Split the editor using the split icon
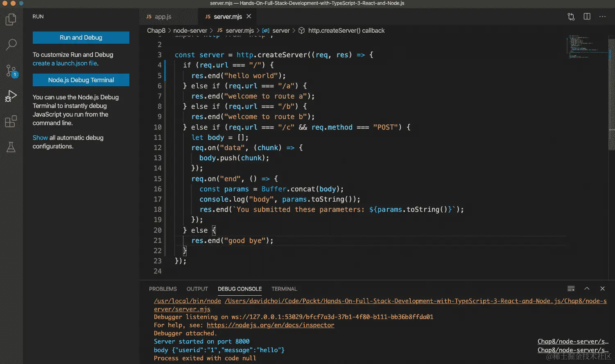This screenshot has width=615, height=364. [x=587, y=16]
